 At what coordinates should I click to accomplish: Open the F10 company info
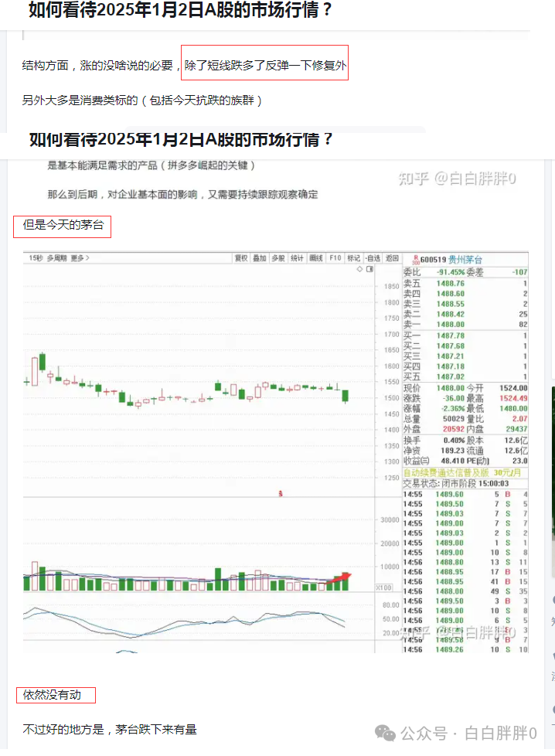[x=335, y=258]
